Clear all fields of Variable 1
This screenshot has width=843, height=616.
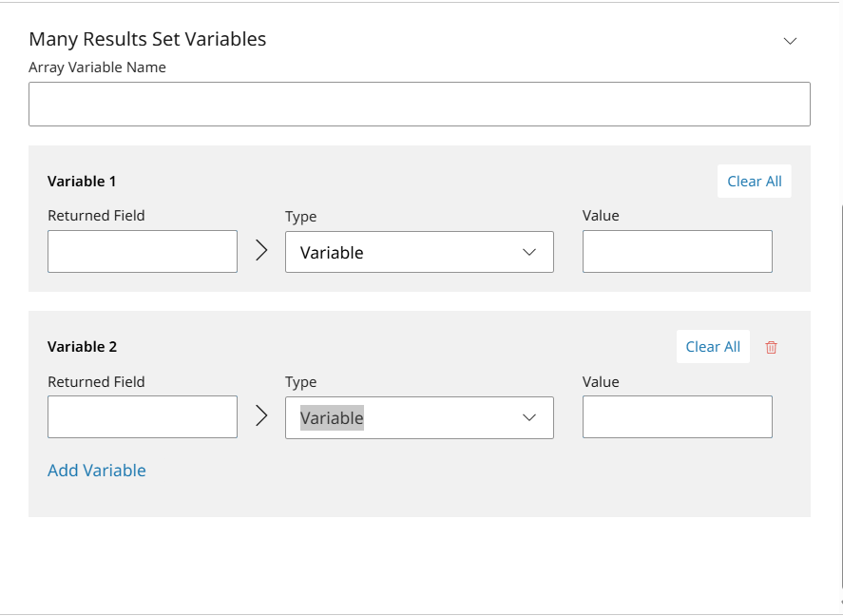point(755,182)
